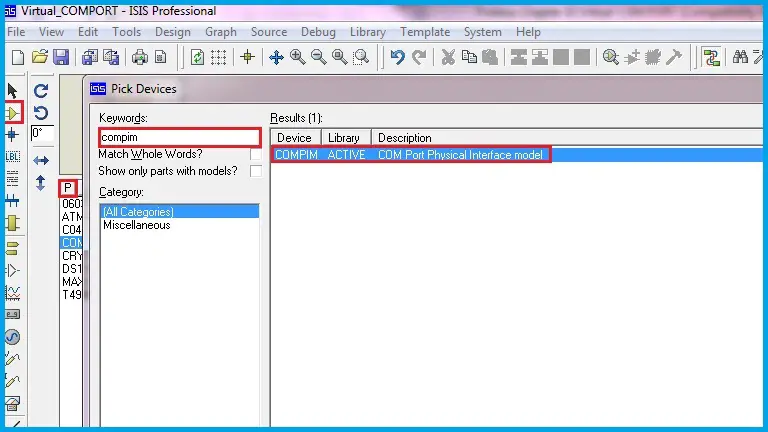Undo the last action

pos(397,57)
